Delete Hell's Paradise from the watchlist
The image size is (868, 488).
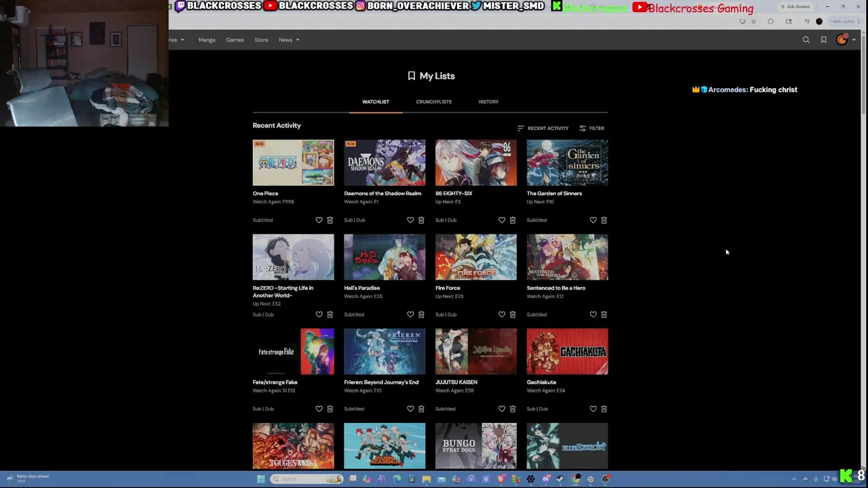[421, 314]
